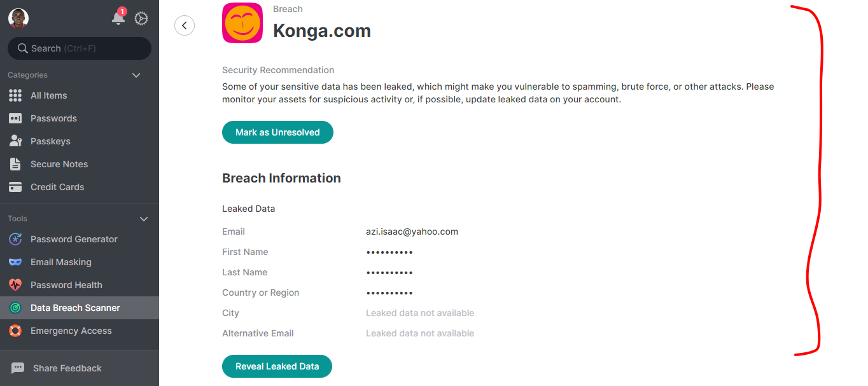Click the Email Masking mask icon
Screen dimensions: 868x386
click(x=15, y=262)
